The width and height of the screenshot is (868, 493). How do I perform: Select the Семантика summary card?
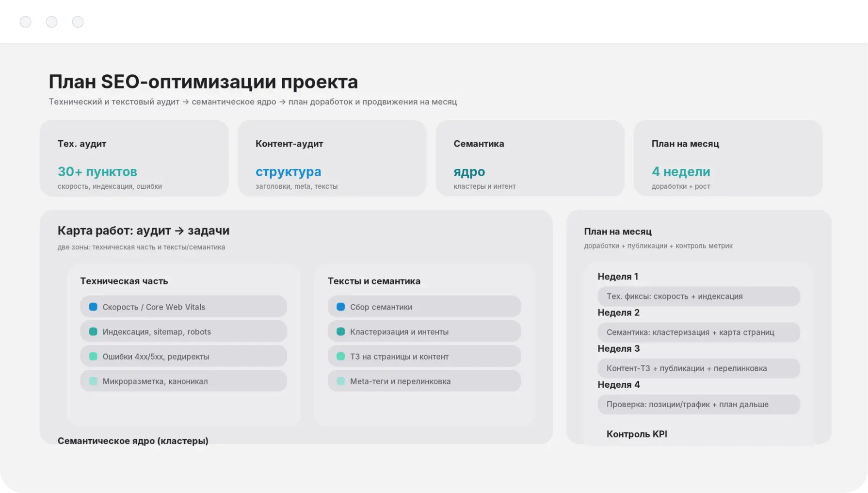[530, 158]
